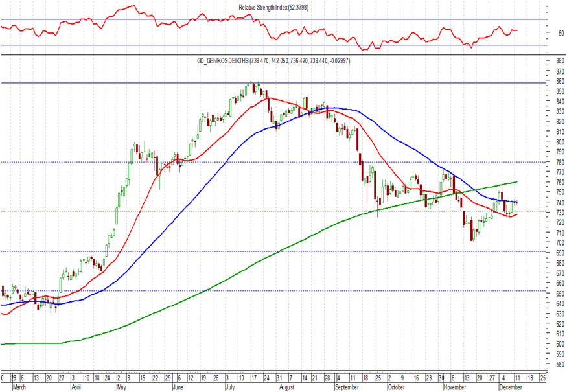Click the 640 price axis label
This screenshot has width=567, height=392.
(x=561, y=303)
